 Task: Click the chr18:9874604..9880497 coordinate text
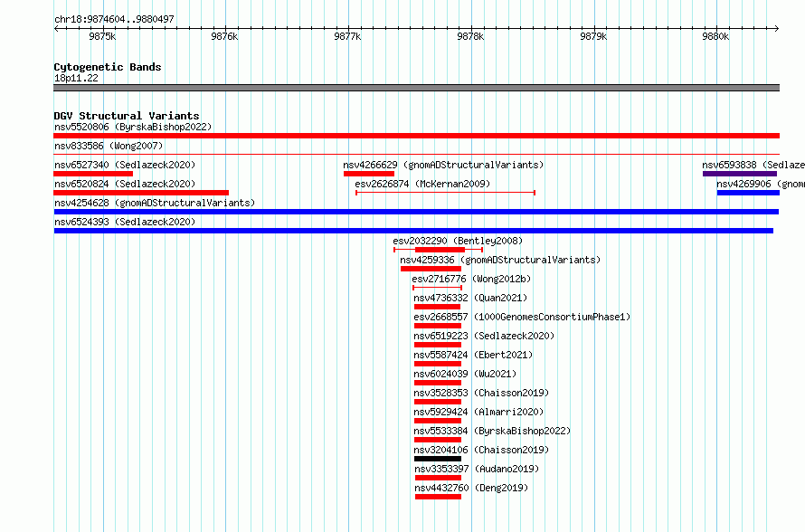click(x=114, y=19)
